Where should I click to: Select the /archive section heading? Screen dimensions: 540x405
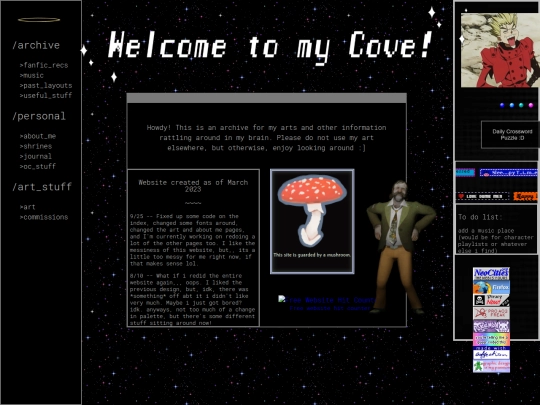point(36,45)
